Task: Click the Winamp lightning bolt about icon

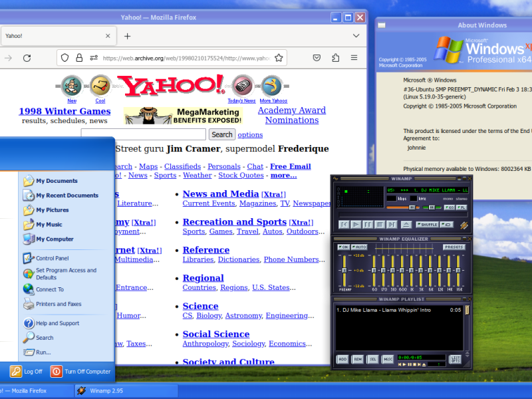Action: tap(464, 225)
